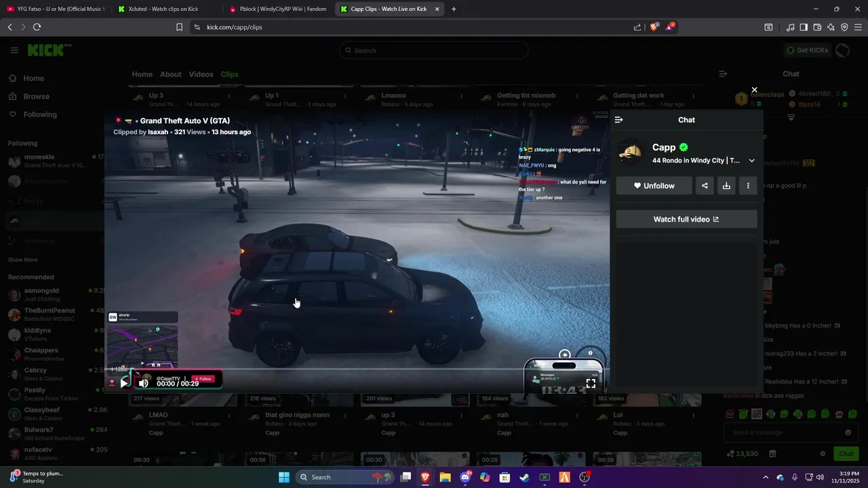Open Brave VPN shield icon
This screenshot has width=868, height=488.
(844, 27)
